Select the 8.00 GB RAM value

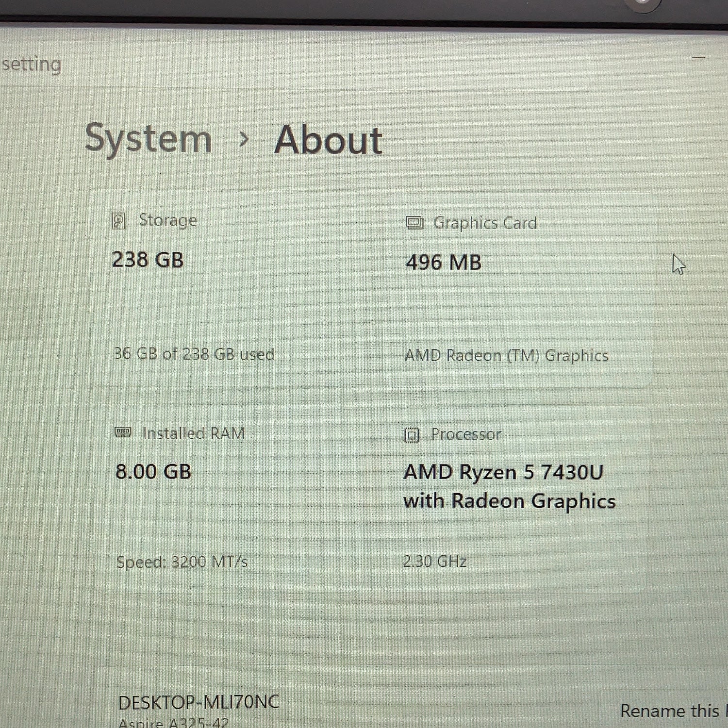[x=154, y=472]
